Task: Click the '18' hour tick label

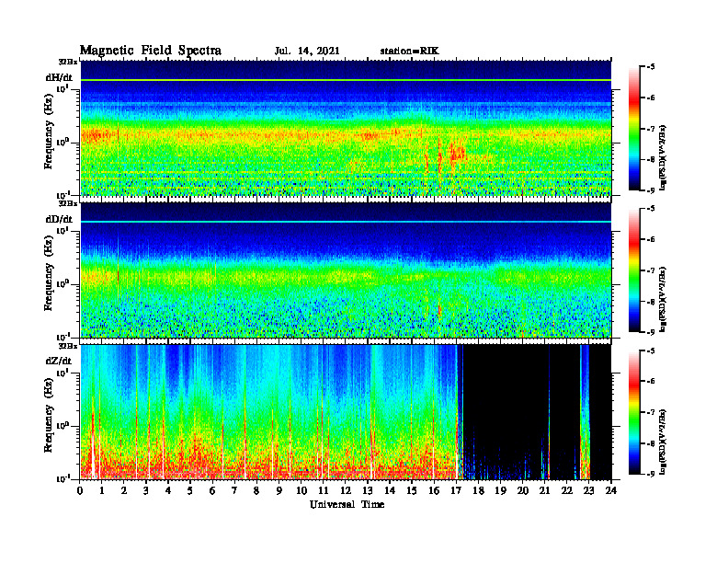Action: (x=478, y=491)
